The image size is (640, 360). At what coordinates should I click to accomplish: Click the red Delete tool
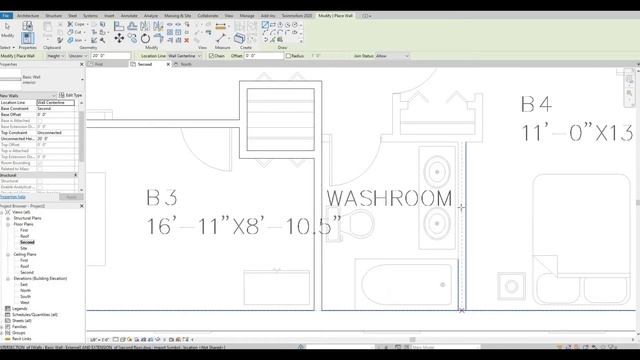pyautogui.click(x=187, y=40)
